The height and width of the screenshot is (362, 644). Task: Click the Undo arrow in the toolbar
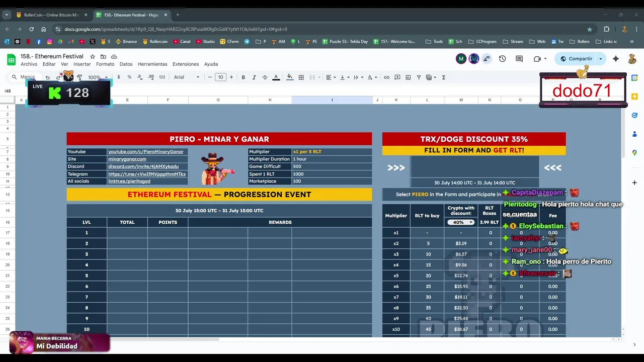[47, 77]
